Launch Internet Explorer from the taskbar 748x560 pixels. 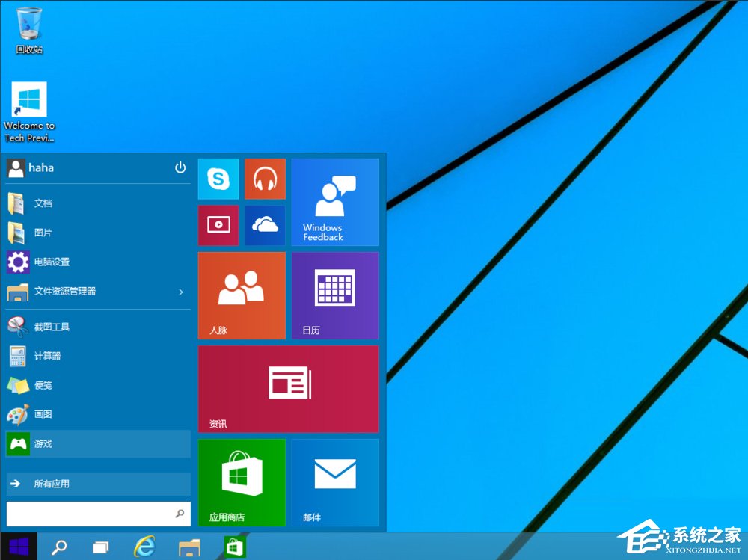click(x=144, y=546)
